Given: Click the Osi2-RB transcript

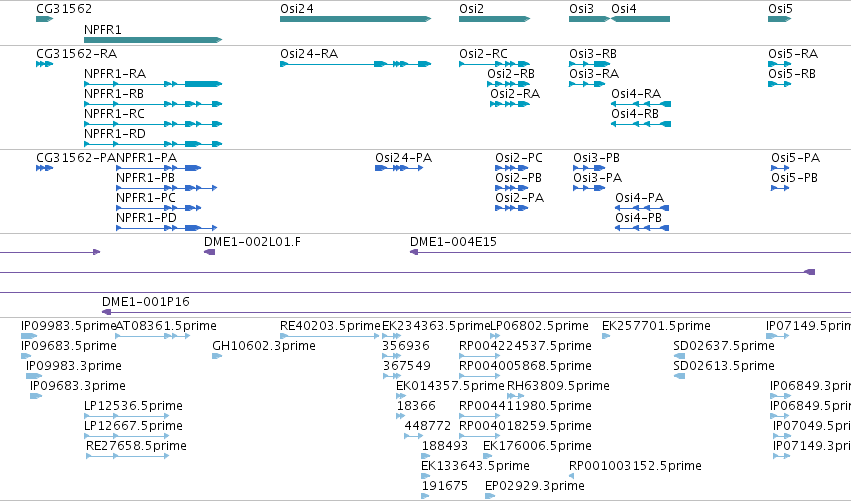Looking at the screenshot, I should 509,84.
